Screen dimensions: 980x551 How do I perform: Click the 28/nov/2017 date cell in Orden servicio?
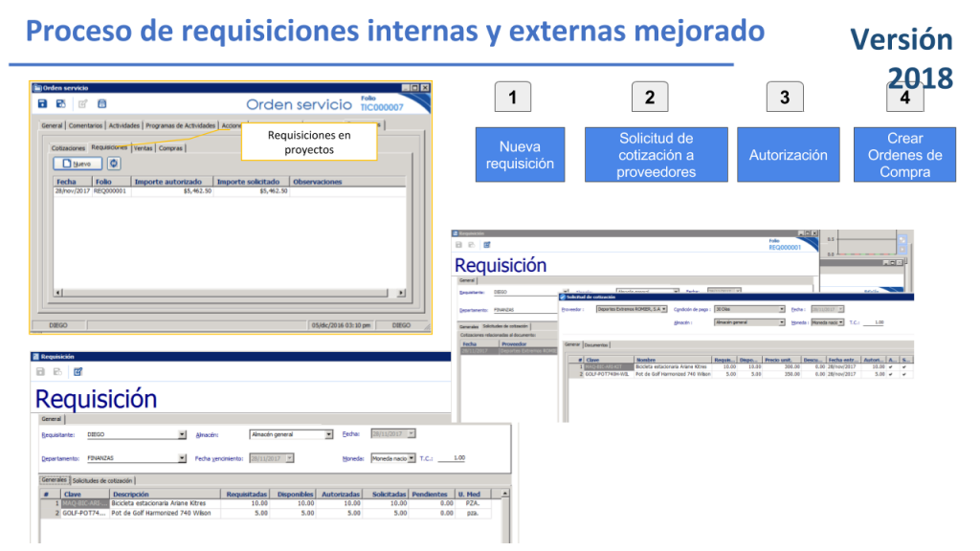pyautogui.click(x=73, y=191)
